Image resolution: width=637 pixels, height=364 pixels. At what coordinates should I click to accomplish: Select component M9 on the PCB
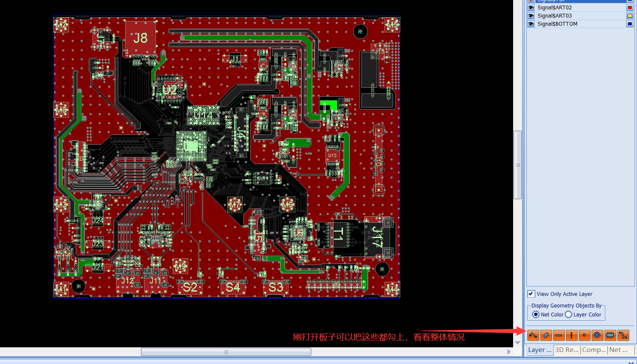click(x=180, y=266)
